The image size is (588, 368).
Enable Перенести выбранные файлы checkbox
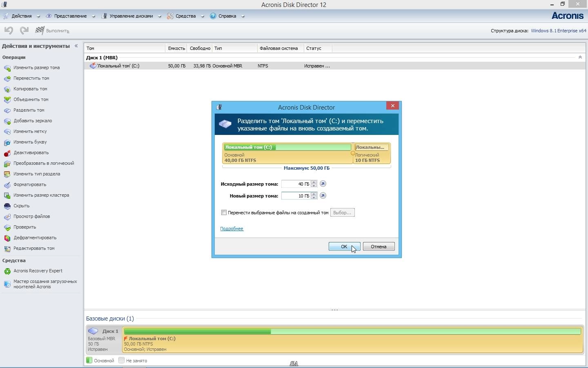click(x=224, y=213)
